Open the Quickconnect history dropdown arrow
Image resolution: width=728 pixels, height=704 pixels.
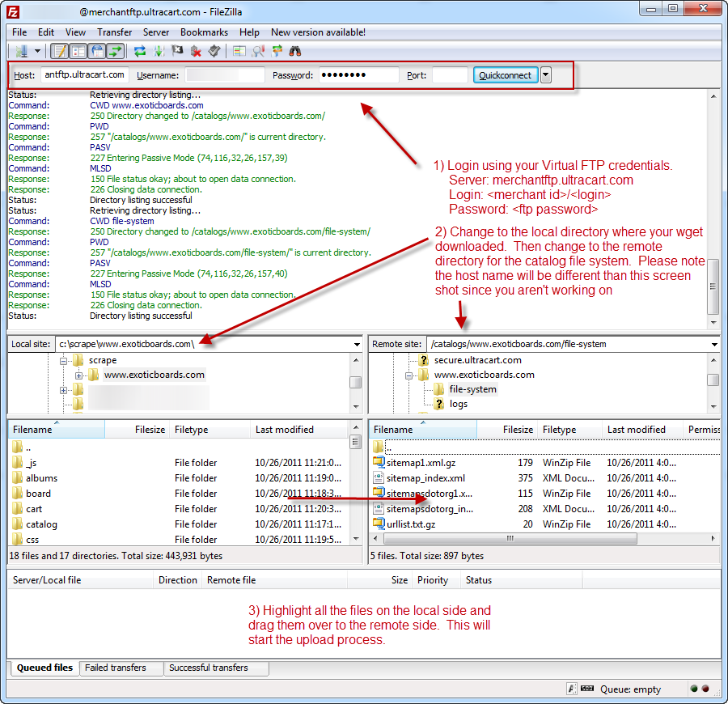(546, 74)
